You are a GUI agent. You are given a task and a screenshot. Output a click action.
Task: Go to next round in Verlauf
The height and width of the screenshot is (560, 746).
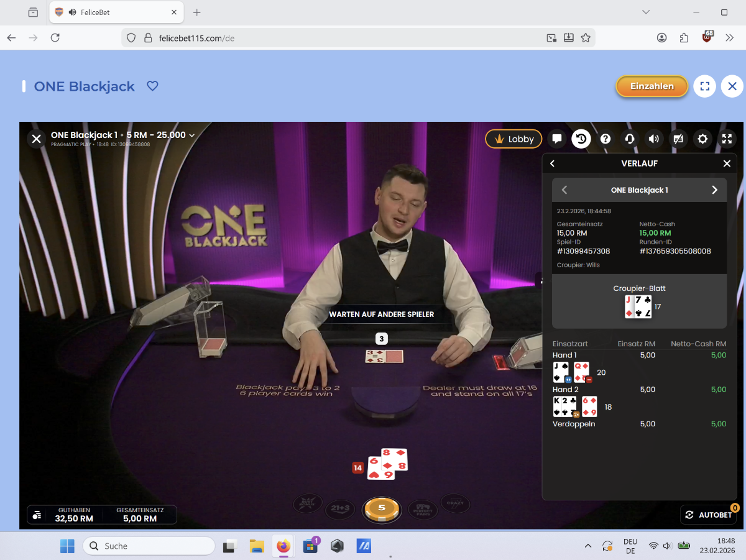click(x=714, y=190)
